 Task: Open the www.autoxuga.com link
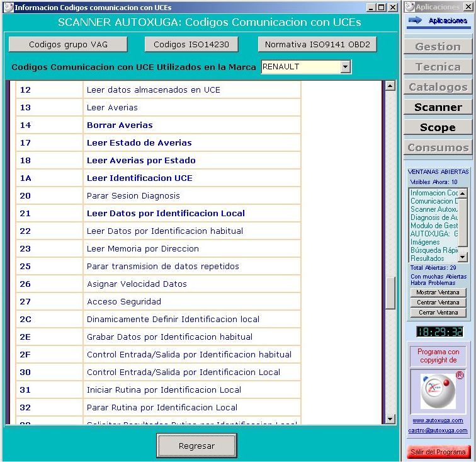click(x=438, y=420)
